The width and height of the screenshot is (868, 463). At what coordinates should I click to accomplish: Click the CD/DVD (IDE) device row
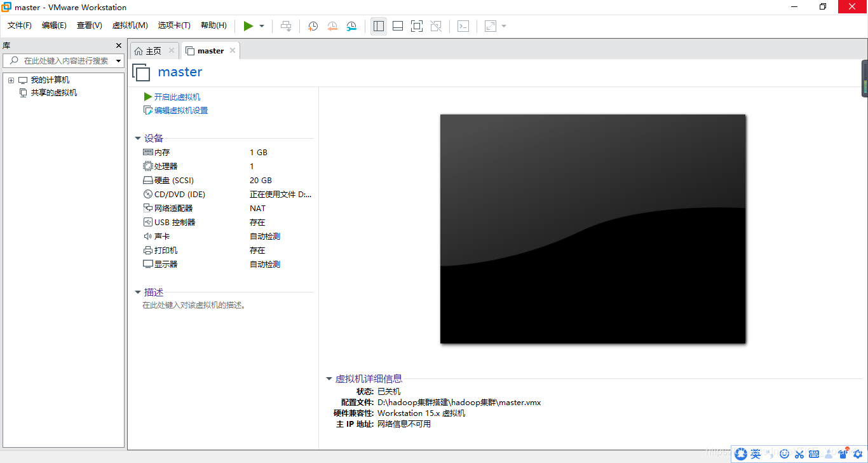(x=227, y=195)
